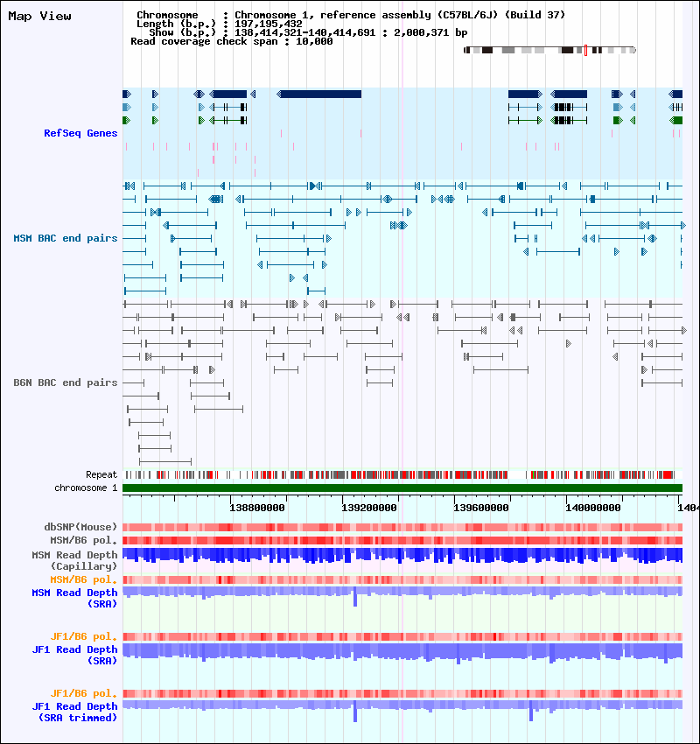The image size is (700, 744).
Task: Open the MSM BAC end pairs track label
Action: [x=66, y=238]
